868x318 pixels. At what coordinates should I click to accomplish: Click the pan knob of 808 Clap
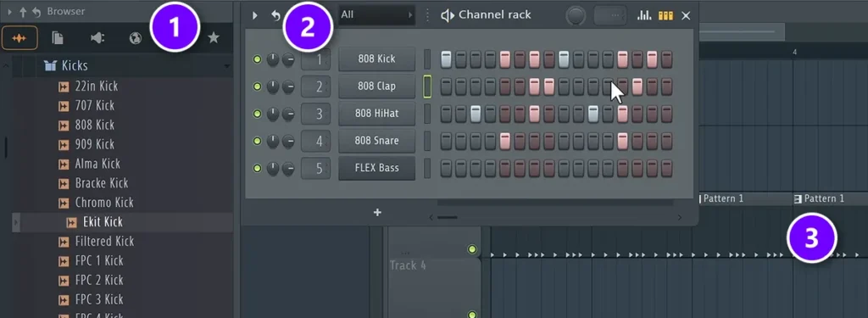tap(273, 86)
